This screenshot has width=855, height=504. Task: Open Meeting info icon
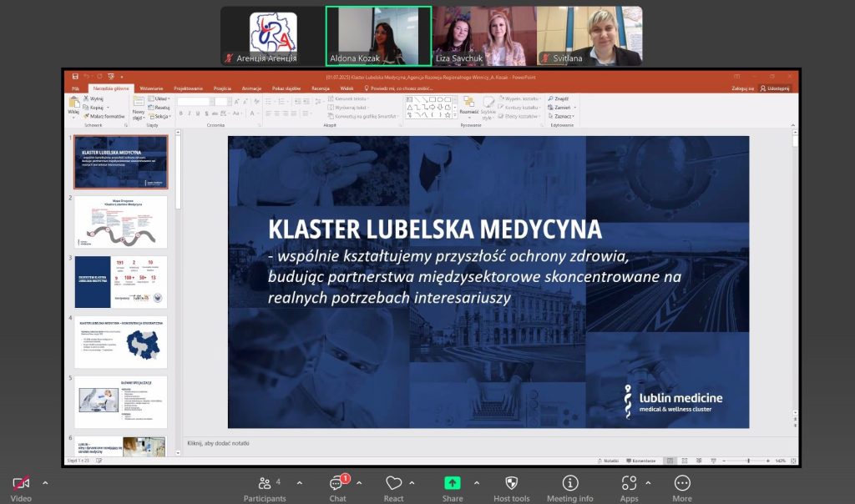(x=570, y=484)
